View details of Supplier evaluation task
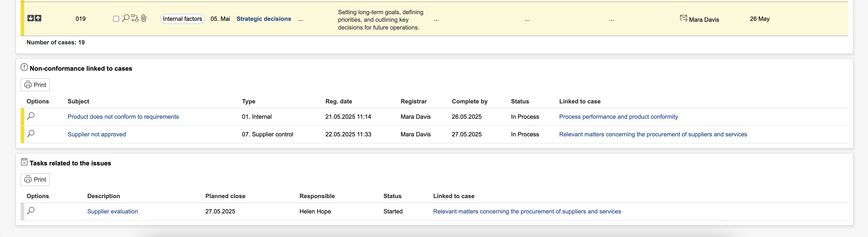Image resolution: width=868 pixels, height=237 pixels. [31, 211]
